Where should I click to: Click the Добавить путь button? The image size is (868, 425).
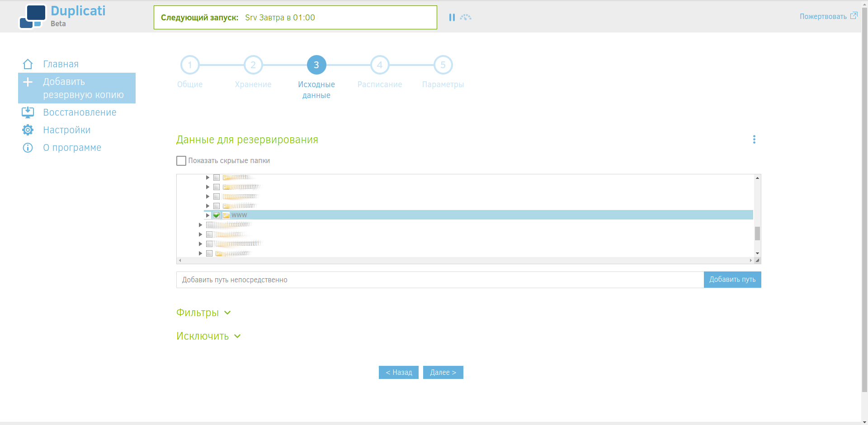point(732,280)
